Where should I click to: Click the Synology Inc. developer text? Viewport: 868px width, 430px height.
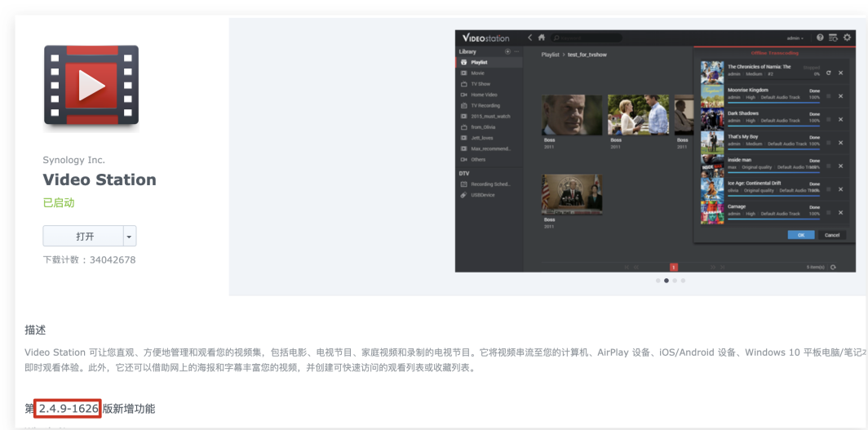click(x=73, y=160)
